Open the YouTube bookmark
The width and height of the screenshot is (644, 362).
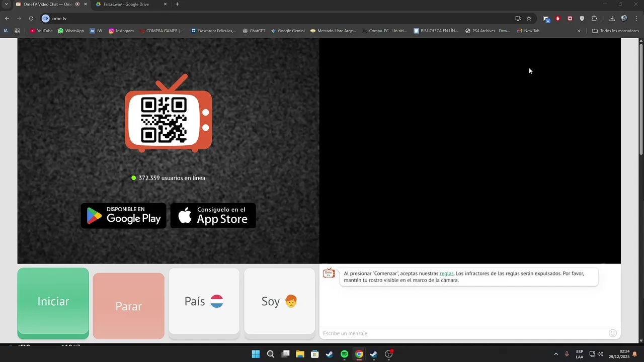pyautogui.click(x=41, y=31)
